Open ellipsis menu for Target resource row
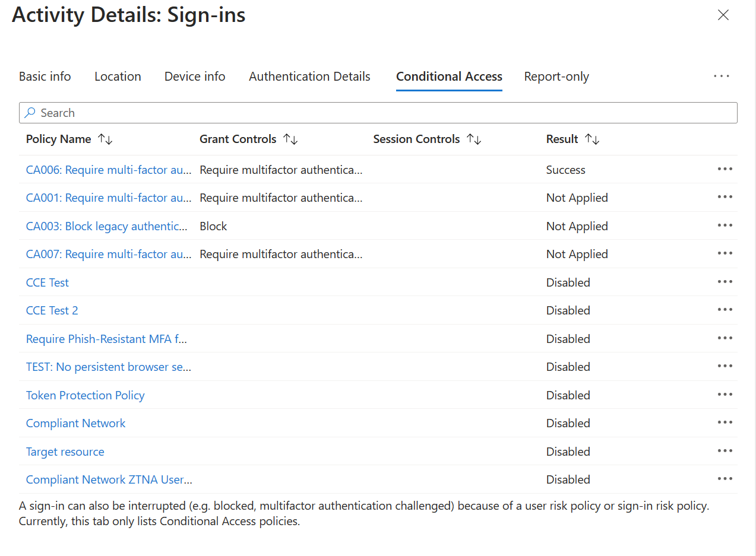This screenshot has height=556, width=756. click(x=725, y=451)
